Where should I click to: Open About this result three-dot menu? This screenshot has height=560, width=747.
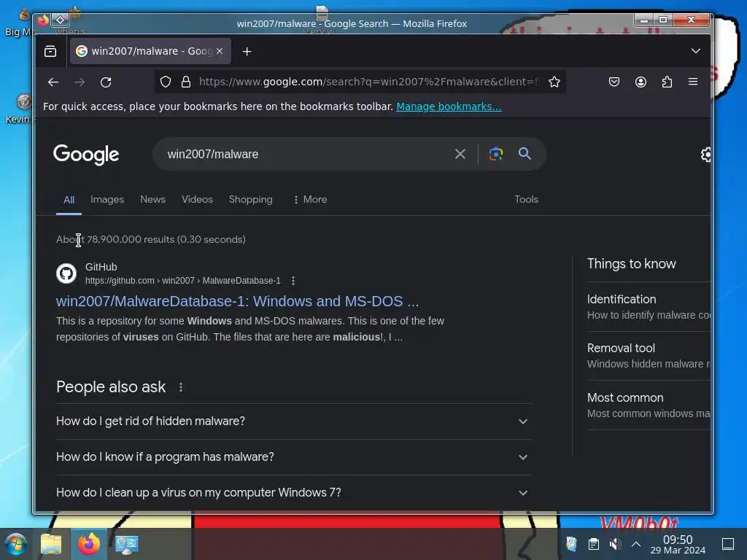point(293,281)
